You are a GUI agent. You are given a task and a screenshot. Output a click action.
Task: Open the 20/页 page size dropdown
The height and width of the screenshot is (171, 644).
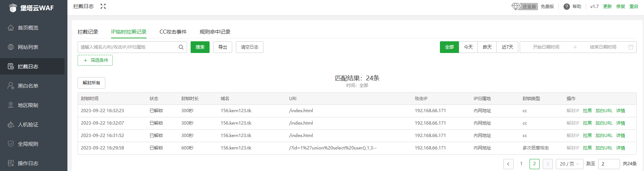(569, 164)
